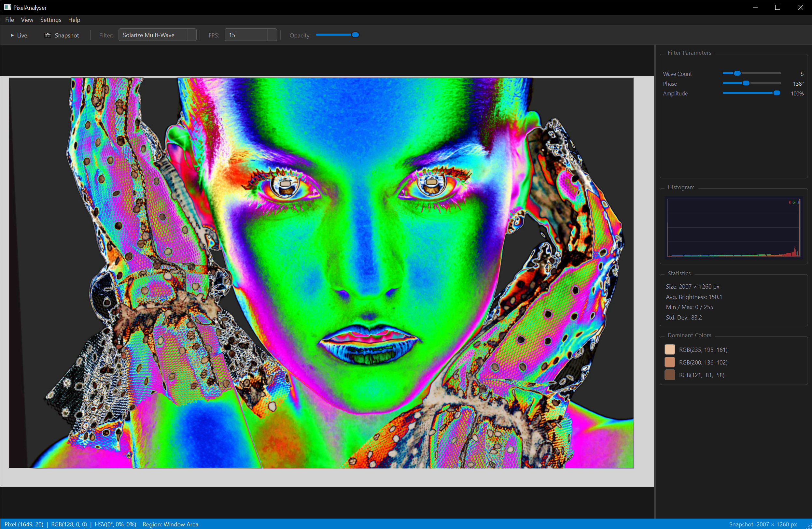Click the FPS spinner arrow control
Viewport: 812px width, 529px height.
[272, 35]
